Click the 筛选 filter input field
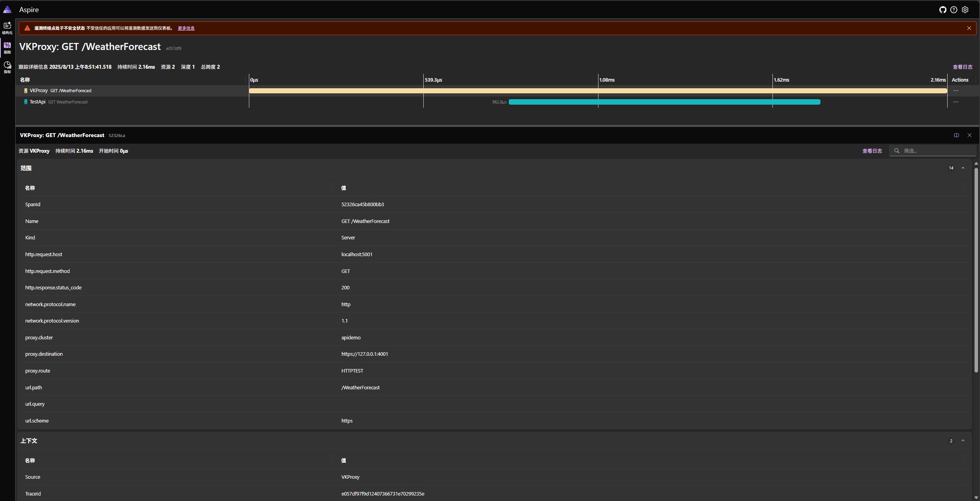Viewport: 980px width, 501px height. click(x=932, y=150)
